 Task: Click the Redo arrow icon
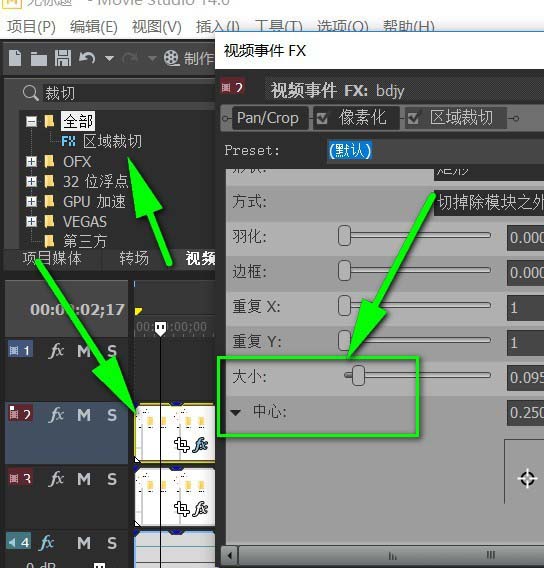130,58
